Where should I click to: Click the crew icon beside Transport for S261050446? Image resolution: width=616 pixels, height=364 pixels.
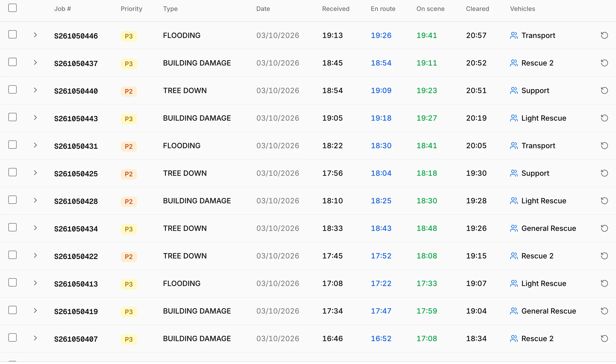[x=514, y=35]
